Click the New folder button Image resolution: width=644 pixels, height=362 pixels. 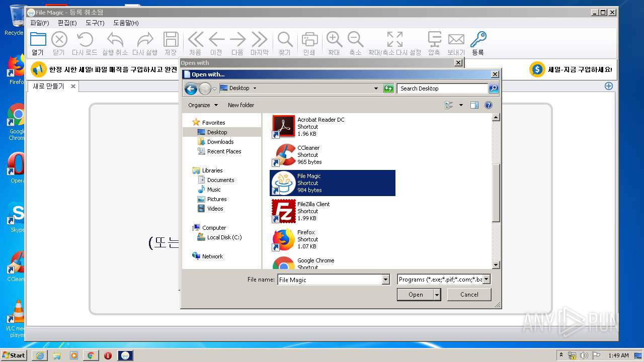pyautogui.click(x=241, y=105)
